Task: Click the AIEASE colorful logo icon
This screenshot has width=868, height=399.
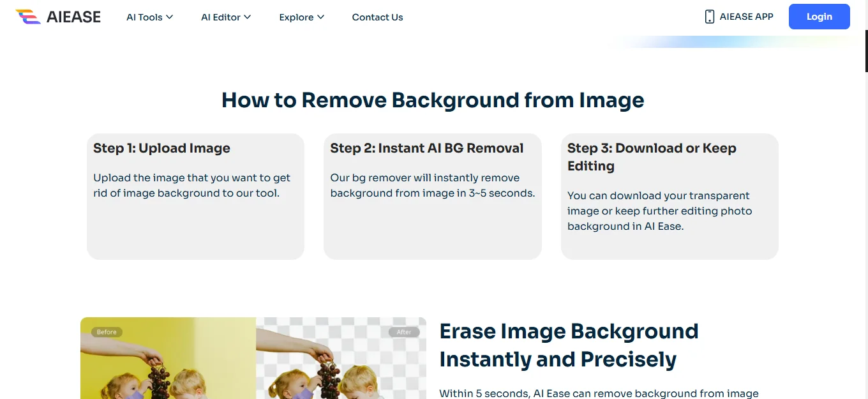Action: point(28,17)
